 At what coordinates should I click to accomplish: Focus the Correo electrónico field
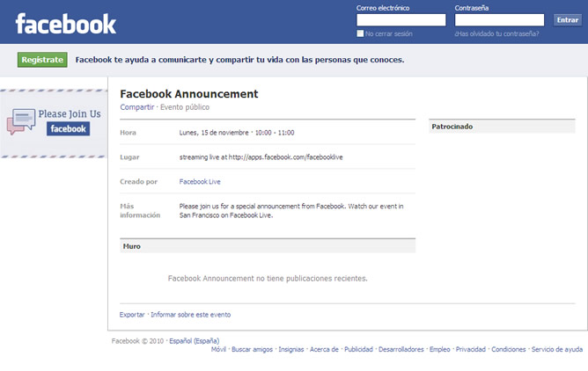pos(401,20)
